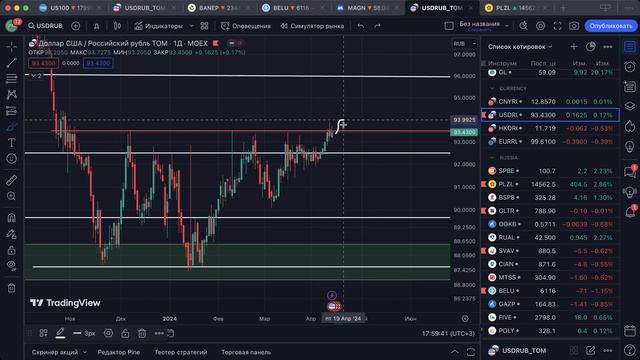Toggle stay in drawing mode
The height and width of the screenshot is (360, 640).
(x=11, y=234)
